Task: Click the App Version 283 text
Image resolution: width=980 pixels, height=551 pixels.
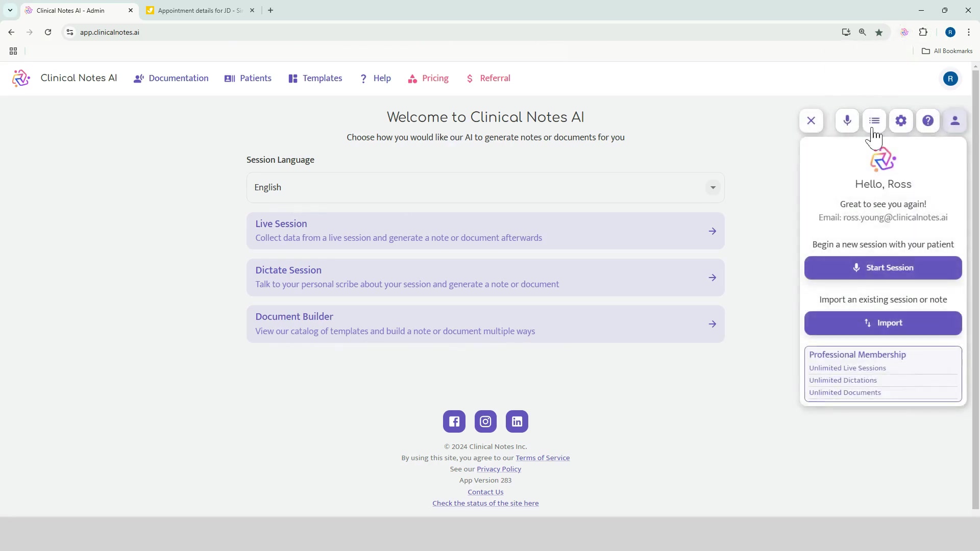Action: click(x=485, y=480)
